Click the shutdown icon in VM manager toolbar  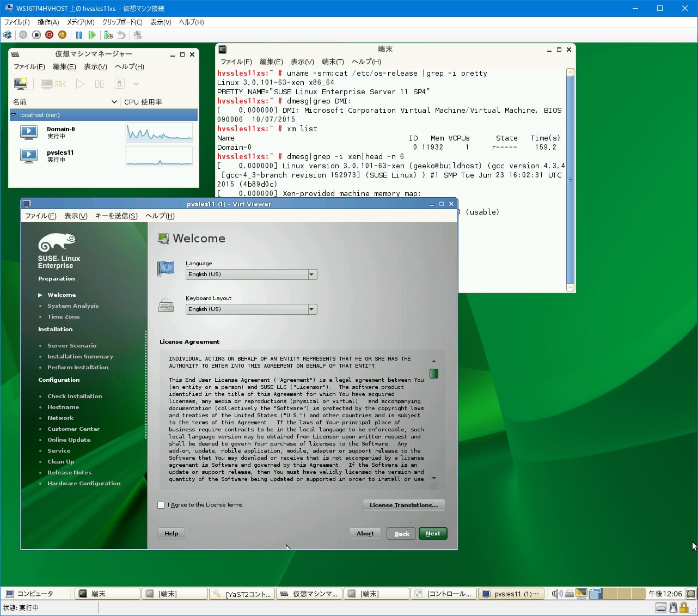click(x=119, y=84)
